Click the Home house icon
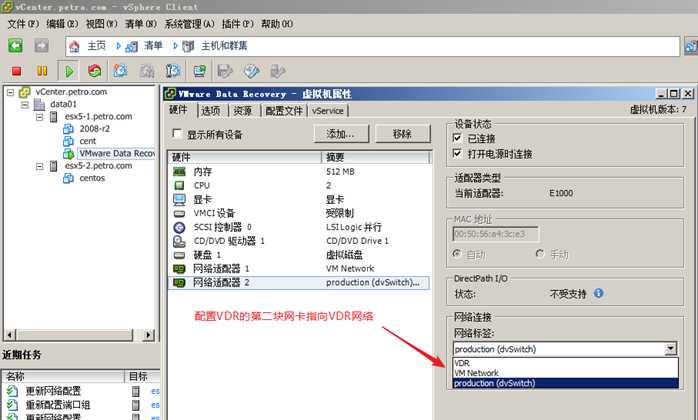The image size is (698, 420). click(74, 46)
